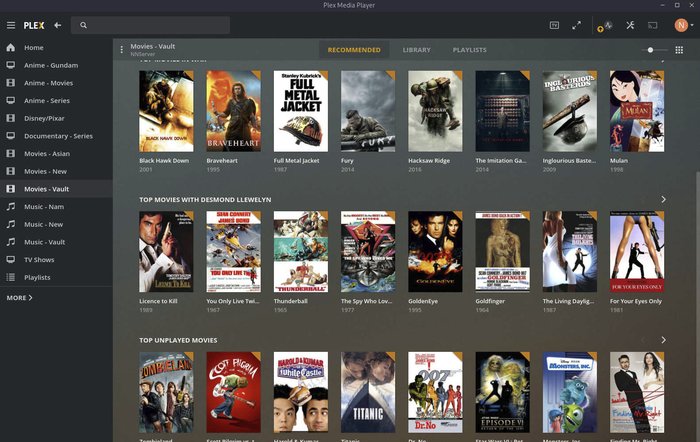The height and width of the screenshot is (442, 700).
Task: Open Documentary - Series library
Action: (56, 136)
